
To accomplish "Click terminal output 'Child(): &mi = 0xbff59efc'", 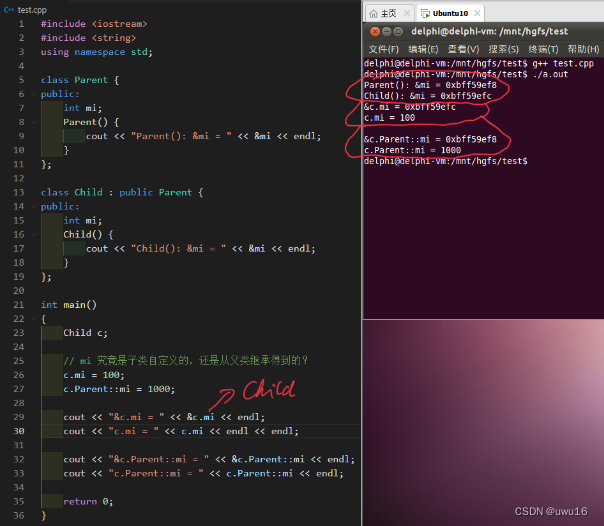I will click(x=428, y=96).
